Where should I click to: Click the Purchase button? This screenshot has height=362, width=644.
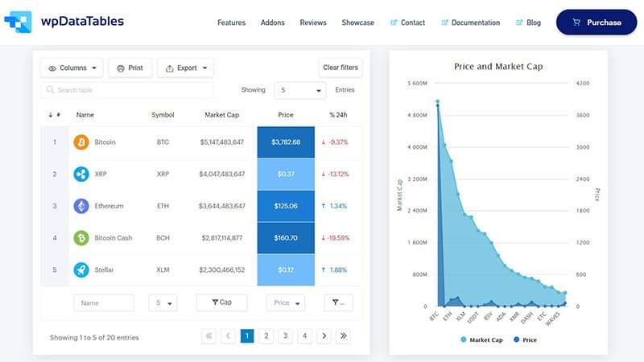coord(597,23)
